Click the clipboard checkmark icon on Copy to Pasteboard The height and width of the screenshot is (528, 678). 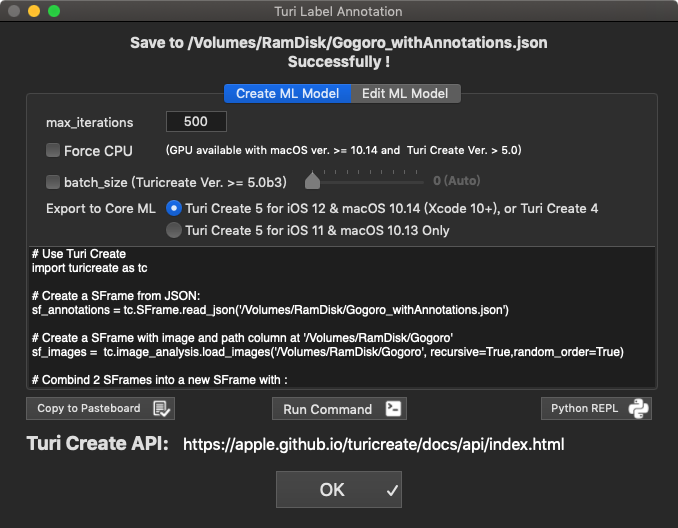[x=162, y=409]
